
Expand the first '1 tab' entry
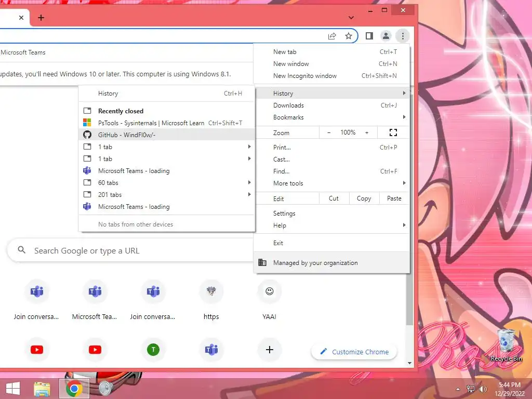tap(167, 147)
